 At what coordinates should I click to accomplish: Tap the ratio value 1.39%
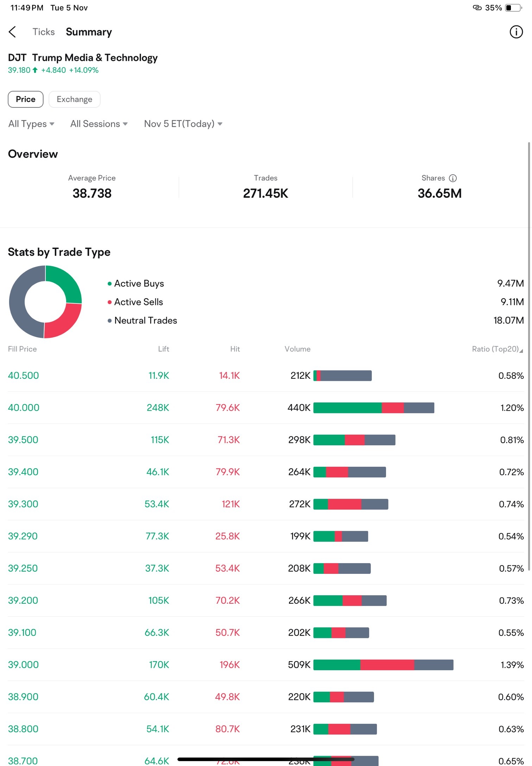512,665
